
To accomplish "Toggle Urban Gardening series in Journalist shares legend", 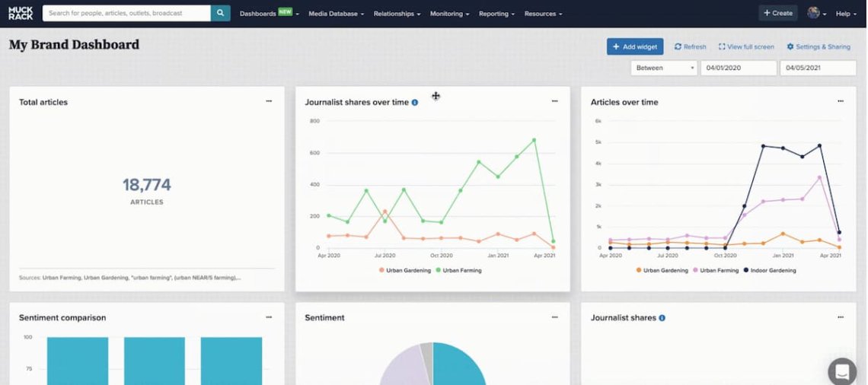I will 404,270.
